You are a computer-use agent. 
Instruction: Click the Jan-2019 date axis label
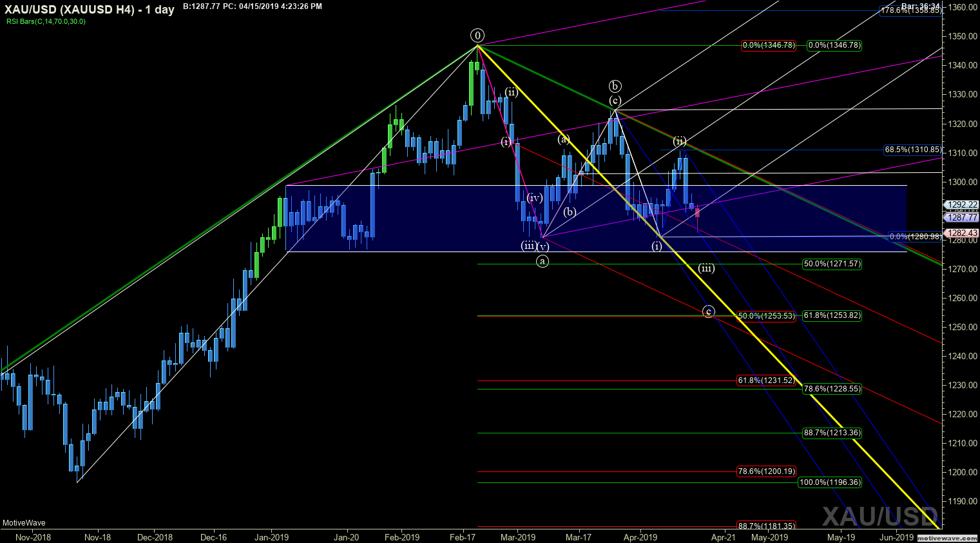(x=271, y=537)
